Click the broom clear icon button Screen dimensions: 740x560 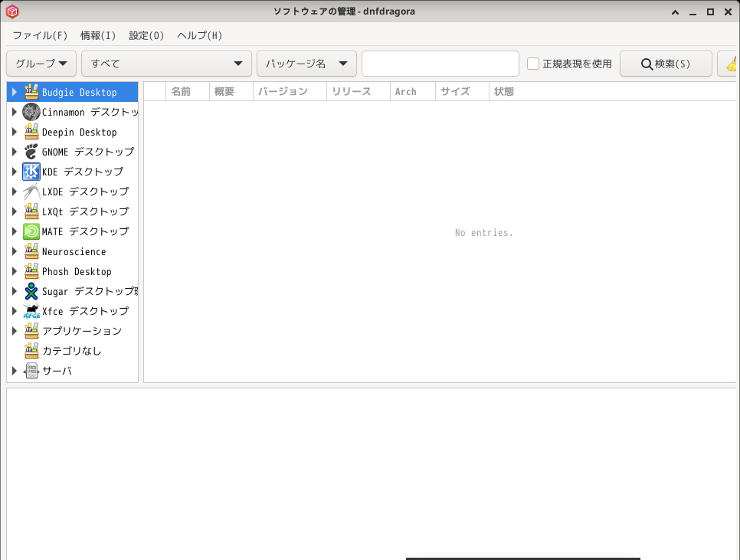point(729,64)
